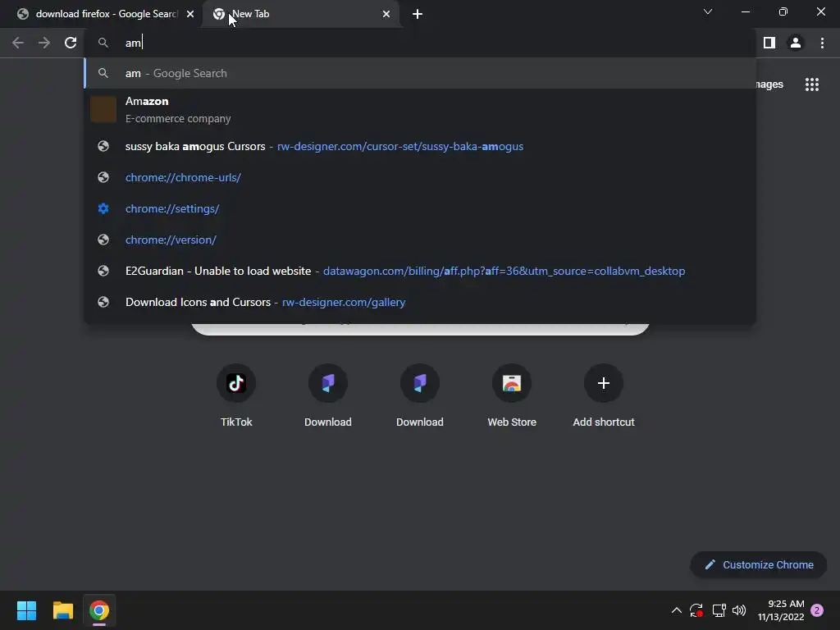The image size is (840, 630).
Task: Close the download firefox tab
Action: (190, 14)
